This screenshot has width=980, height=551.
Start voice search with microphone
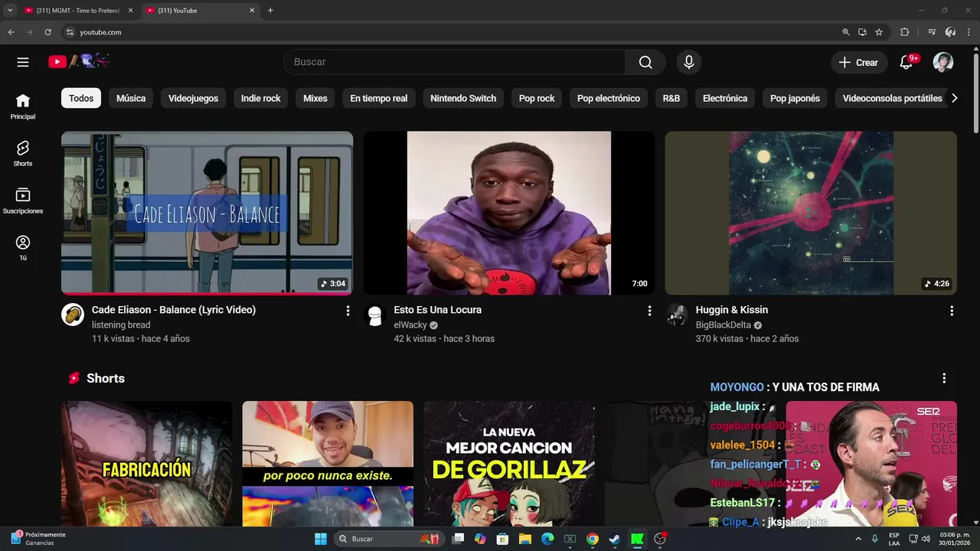[x=688, y=63]
